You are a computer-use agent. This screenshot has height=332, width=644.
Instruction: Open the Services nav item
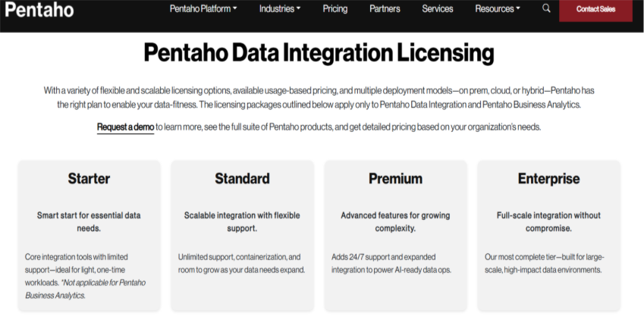(438, 8)
